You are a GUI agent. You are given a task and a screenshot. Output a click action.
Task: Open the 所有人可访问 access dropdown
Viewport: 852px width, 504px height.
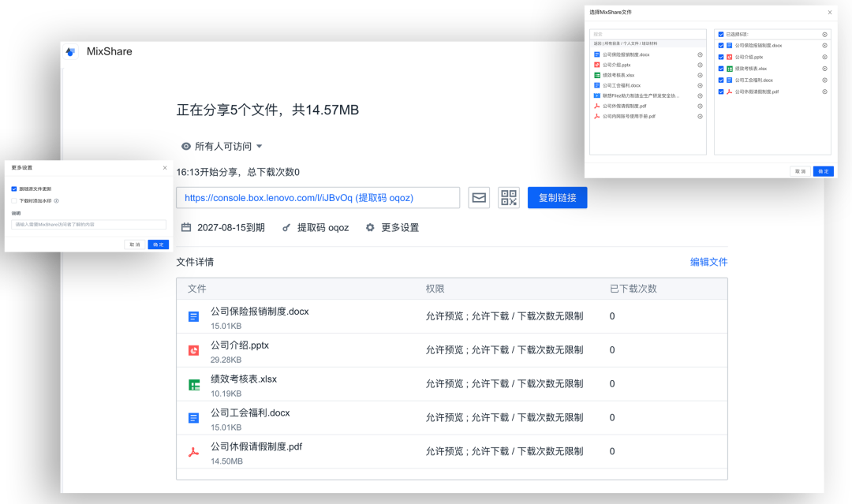[222, 147]
